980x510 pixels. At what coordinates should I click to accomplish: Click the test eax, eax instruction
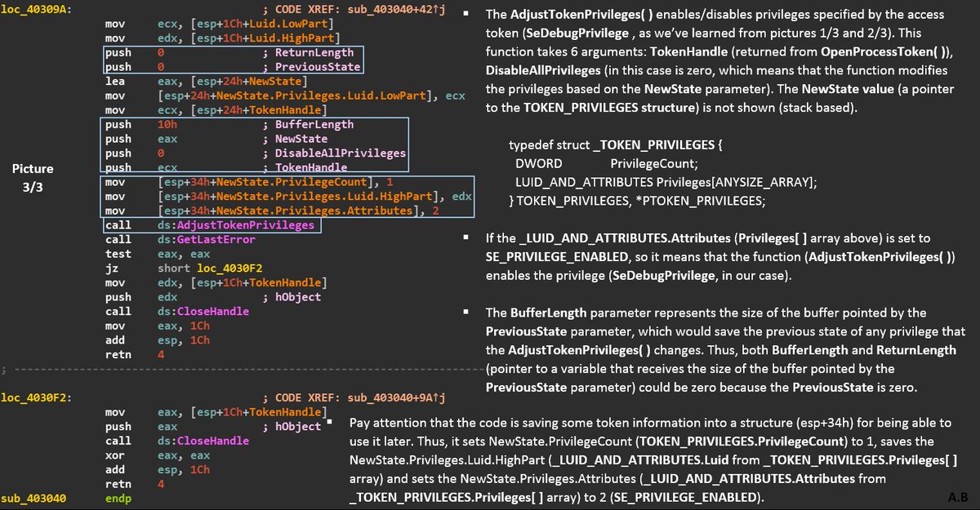click(158, 254)
